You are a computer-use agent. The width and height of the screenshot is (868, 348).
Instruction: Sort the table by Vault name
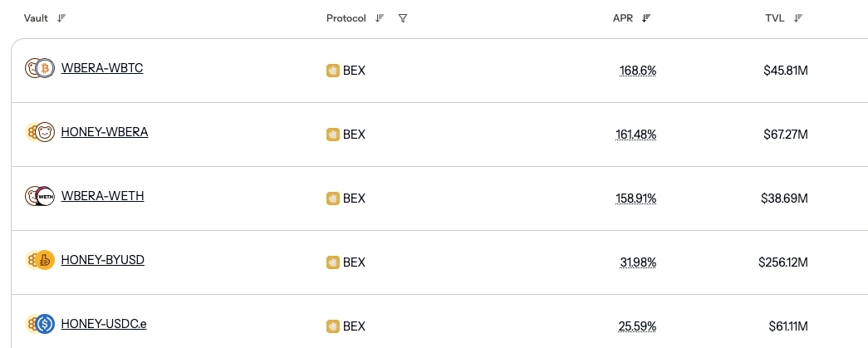tap(61, 18)
